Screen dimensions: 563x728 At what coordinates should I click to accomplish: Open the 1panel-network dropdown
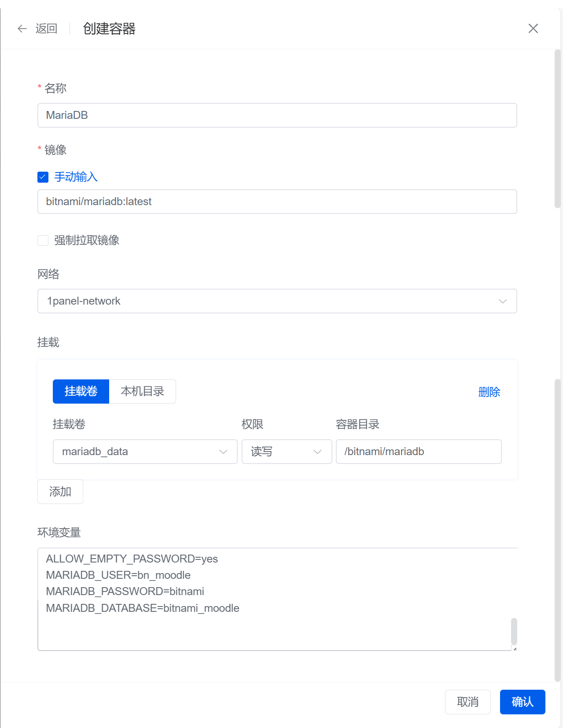tap(277, 301)
